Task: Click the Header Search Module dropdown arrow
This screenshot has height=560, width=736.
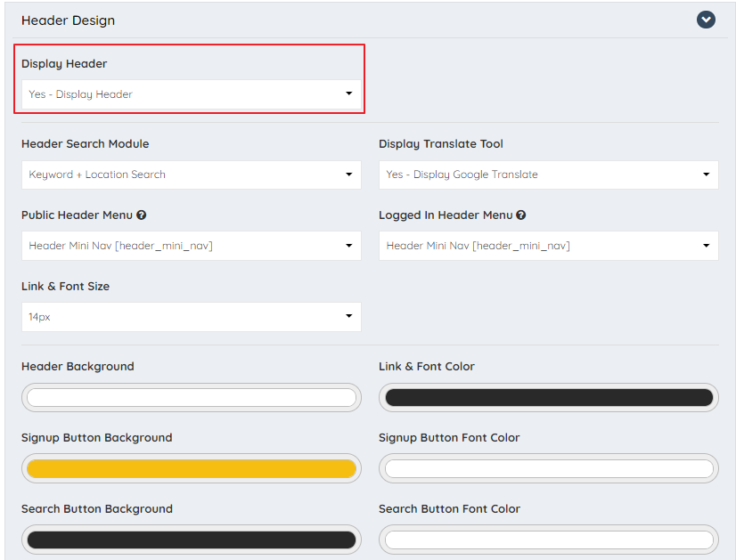Action: tap(348, 174)
